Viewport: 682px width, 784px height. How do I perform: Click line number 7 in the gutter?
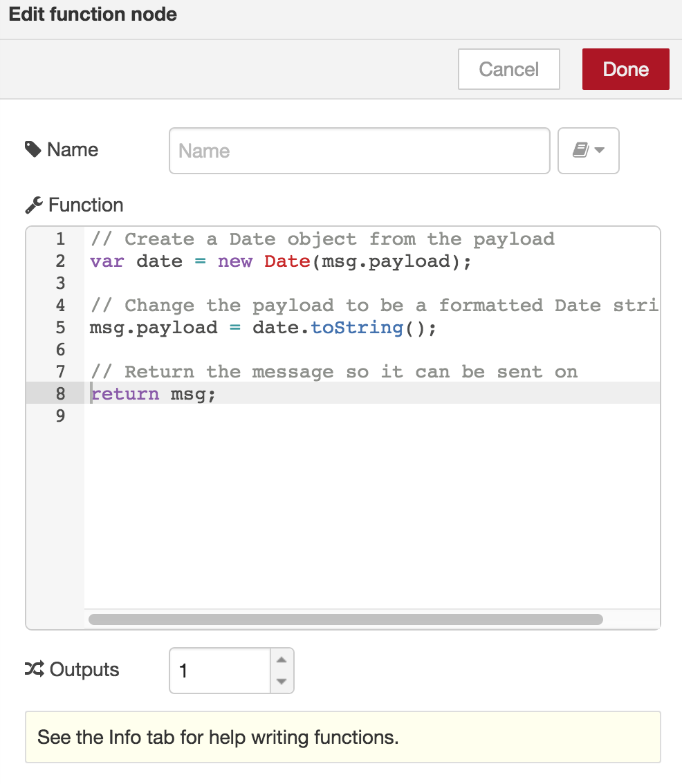(x=61, y=371)
